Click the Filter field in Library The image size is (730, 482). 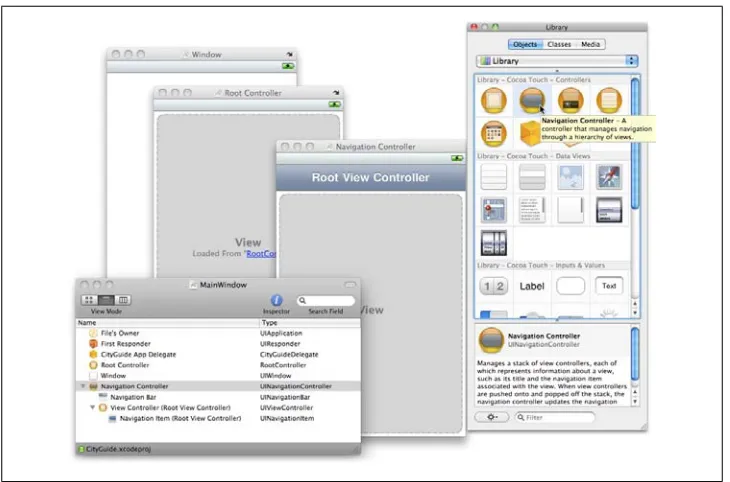tap(555, 417)
